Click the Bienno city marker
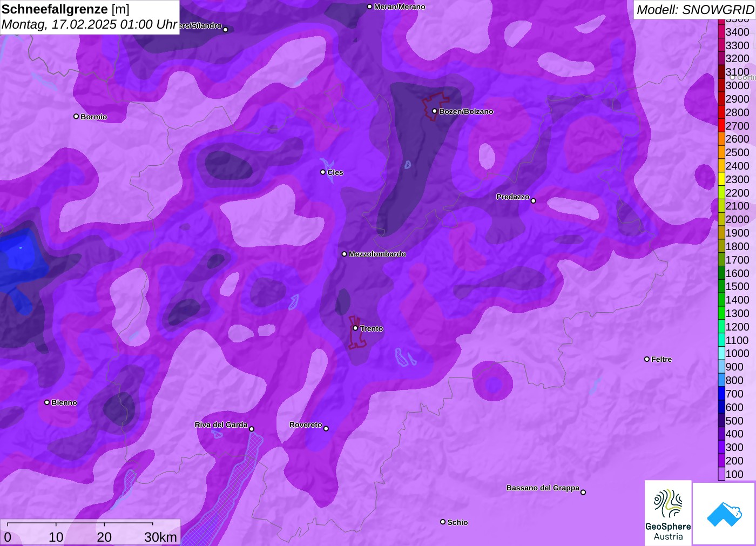This screenshot has width=756, height=546. pyautogui.click(x=47, y=402)
